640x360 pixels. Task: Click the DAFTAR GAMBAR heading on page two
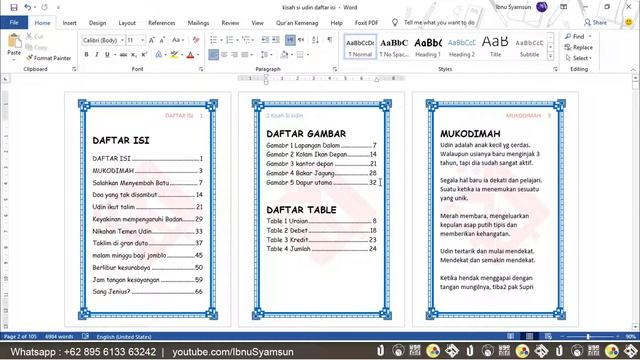pos(306,133)
